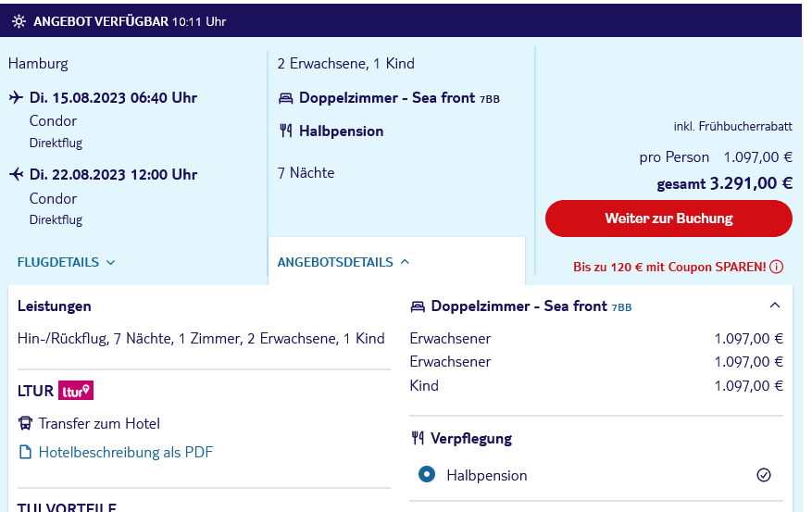The width and height of the screenshot is (812, 512).
Task: Click the checkmark circle in Halbpension row
Action: pos(764,475)
